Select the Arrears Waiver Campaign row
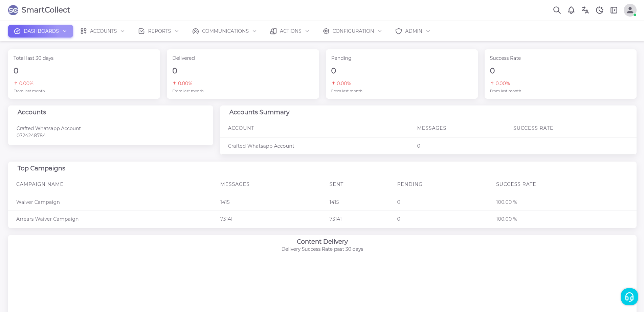The height and width of the screenshot is (312, 644). click(x=47, y=219)
